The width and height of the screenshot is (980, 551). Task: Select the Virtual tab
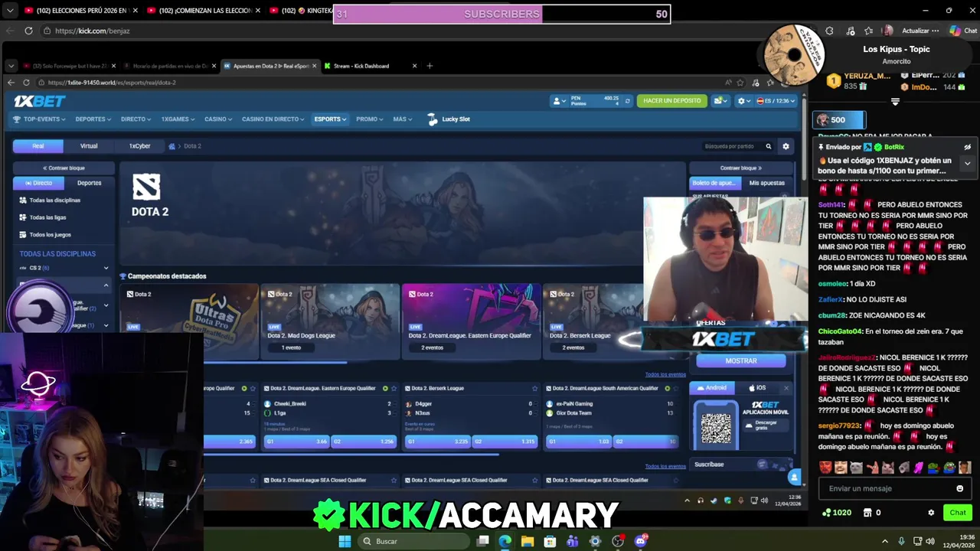pyautogui.click(x=89, y=145)
